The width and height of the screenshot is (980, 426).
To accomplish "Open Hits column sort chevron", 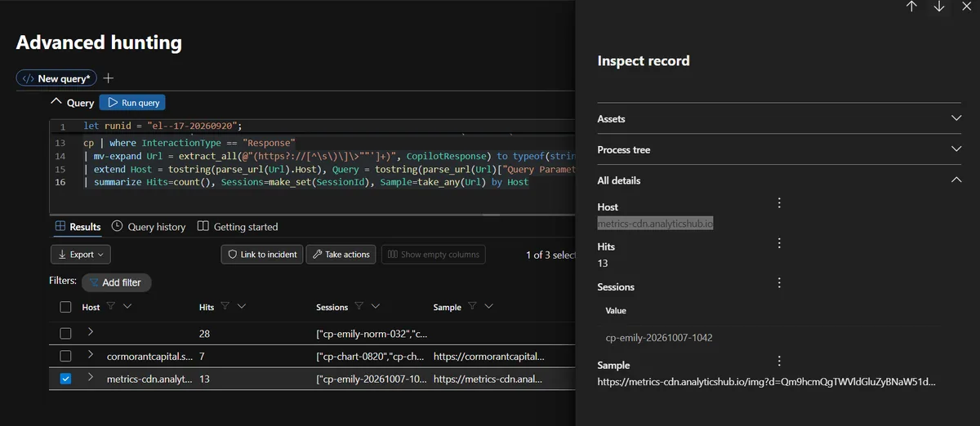I will coord(242,307).
